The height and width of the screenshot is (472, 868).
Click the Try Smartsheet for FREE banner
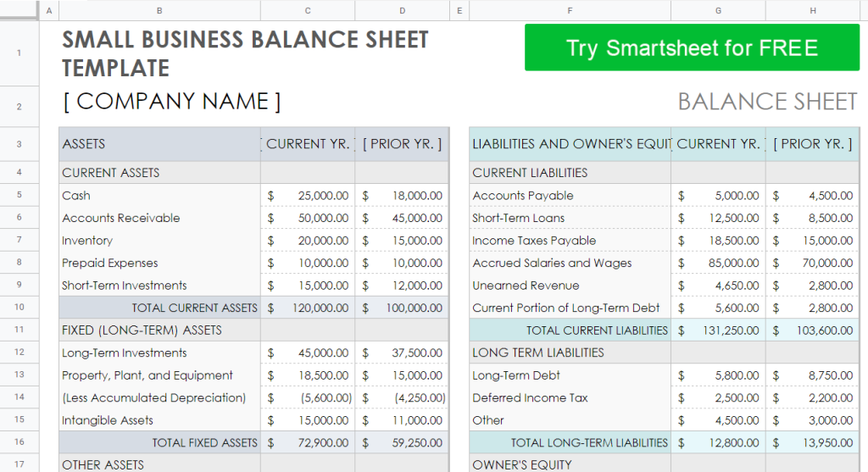coord(692,47)
